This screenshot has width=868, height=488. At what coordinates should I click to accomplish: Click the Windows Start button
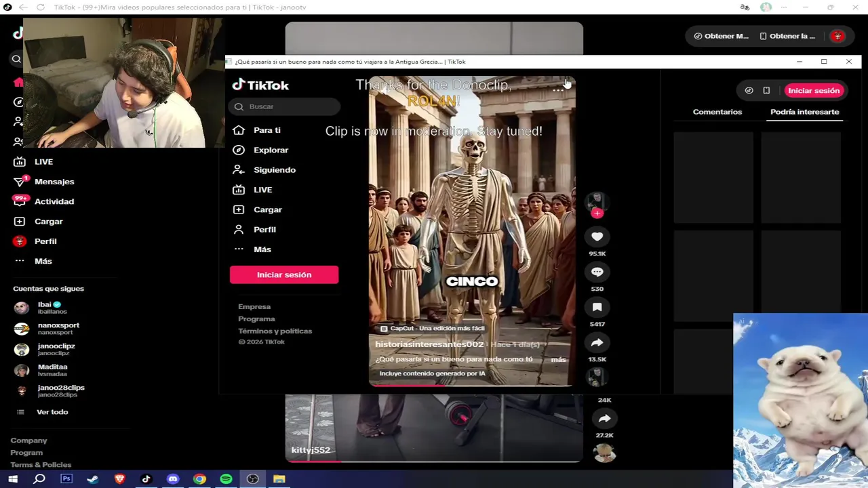(x=13, y=479)
